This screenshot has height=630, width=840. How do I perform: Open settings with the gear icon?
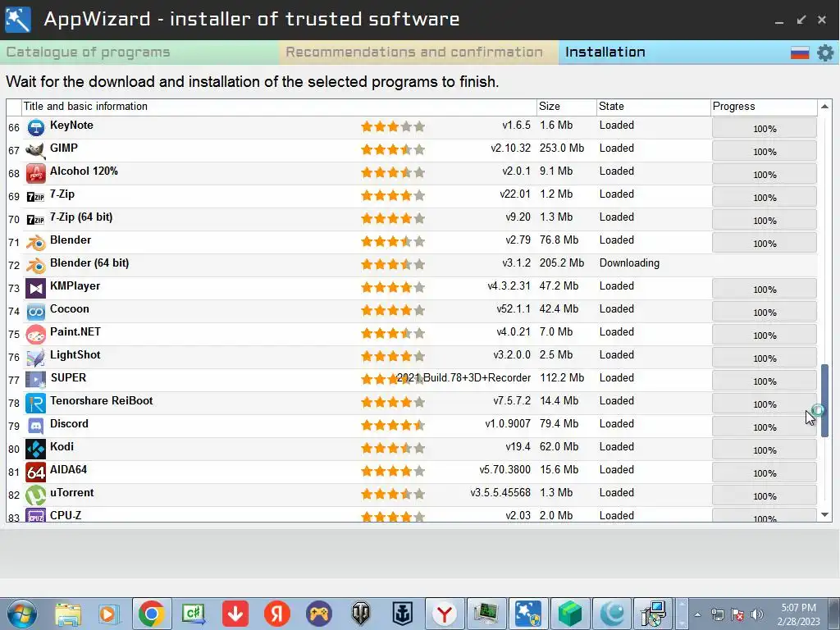[x=825, y=52]
